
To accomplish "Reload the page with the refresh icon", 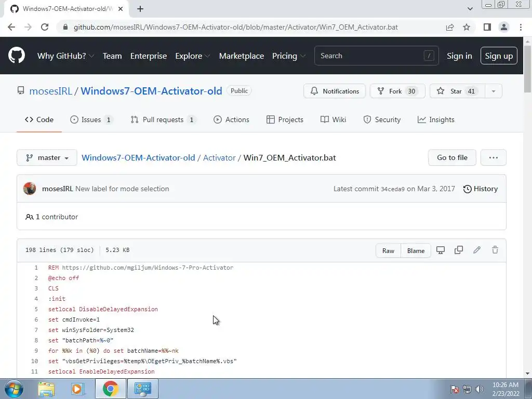I will [x=45, y=27].
